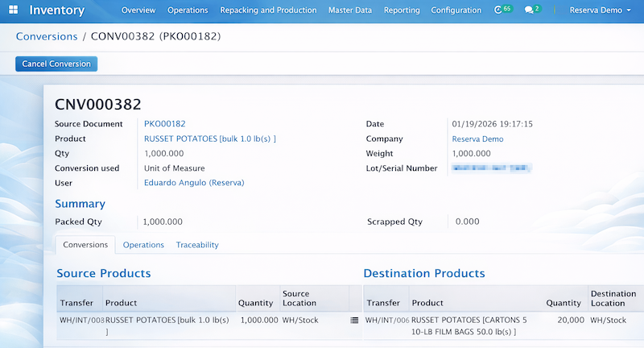This screenshot has height=348, width=644.
Task: Select the Scrapped Qty value 0.000
Action: (468, 222)
